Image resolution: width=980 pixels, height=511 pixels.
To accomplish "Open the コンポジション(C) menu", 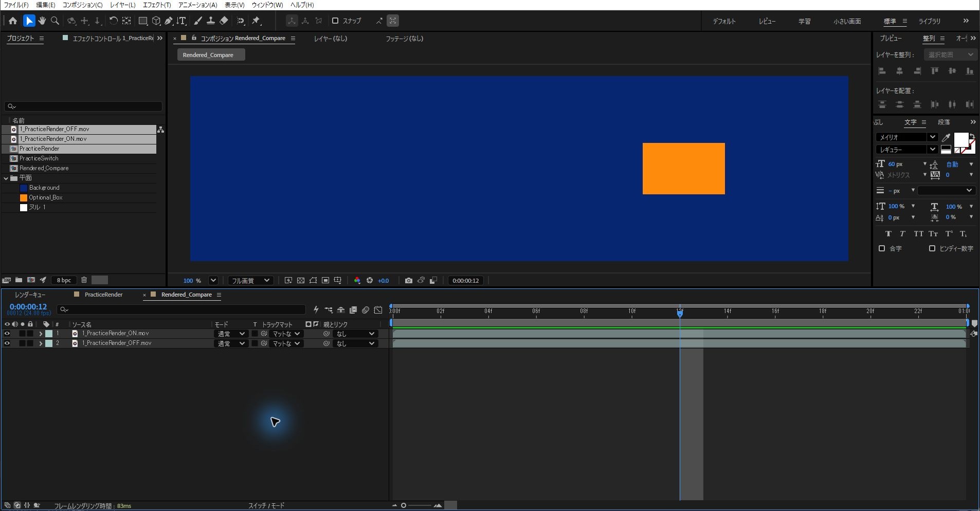I will 82,5.
